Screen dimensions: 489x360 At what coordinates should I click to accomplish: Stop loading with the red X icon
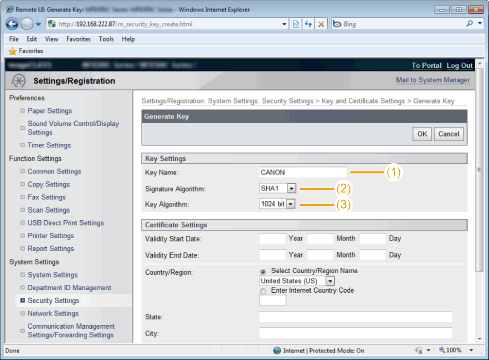tap(321, 24)
